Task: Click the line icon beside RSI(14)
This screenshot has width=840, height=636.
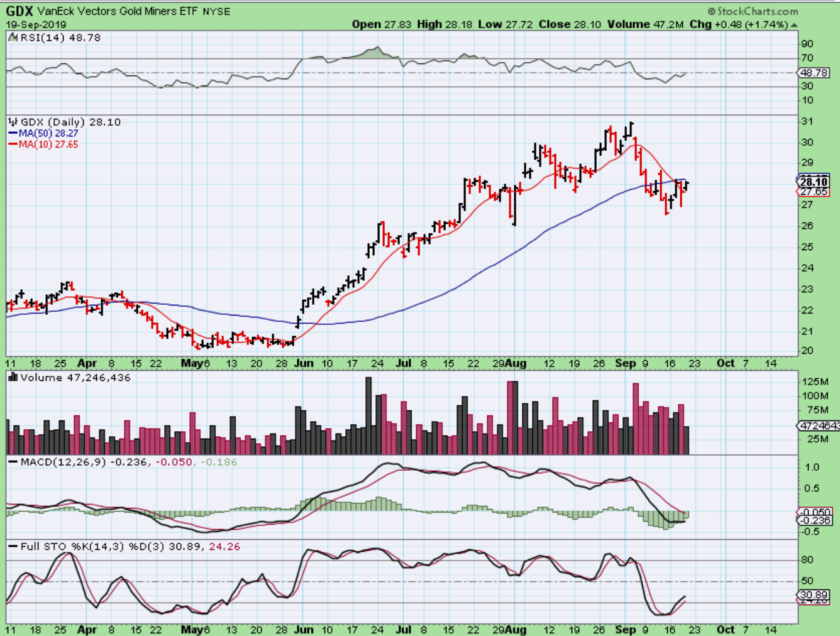Action: 13,38
